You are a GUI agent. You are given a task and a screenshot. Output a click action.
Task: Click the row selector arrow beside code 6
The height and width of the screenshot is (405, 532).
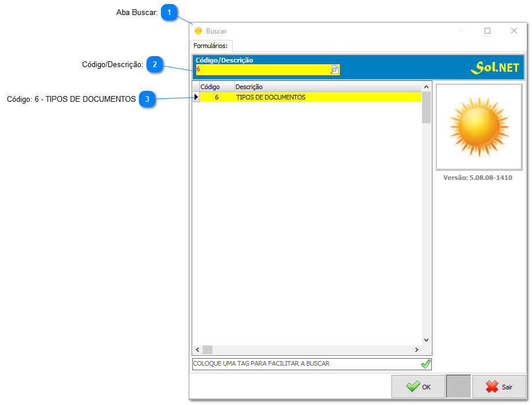(x=196, y=97)
